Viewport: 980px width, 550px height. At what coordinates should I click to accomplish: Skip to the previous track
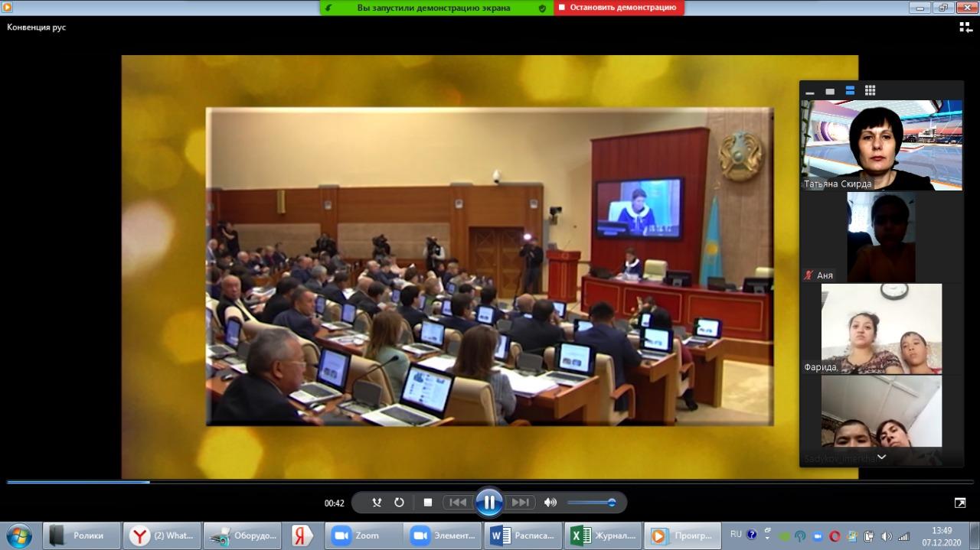click(x=458, y=503)
